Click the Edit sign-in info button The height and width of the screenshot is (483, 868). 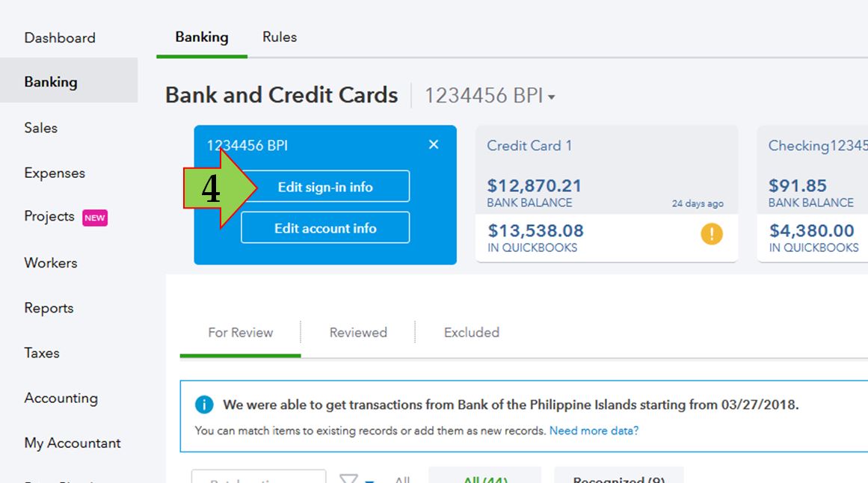[325, 187]
